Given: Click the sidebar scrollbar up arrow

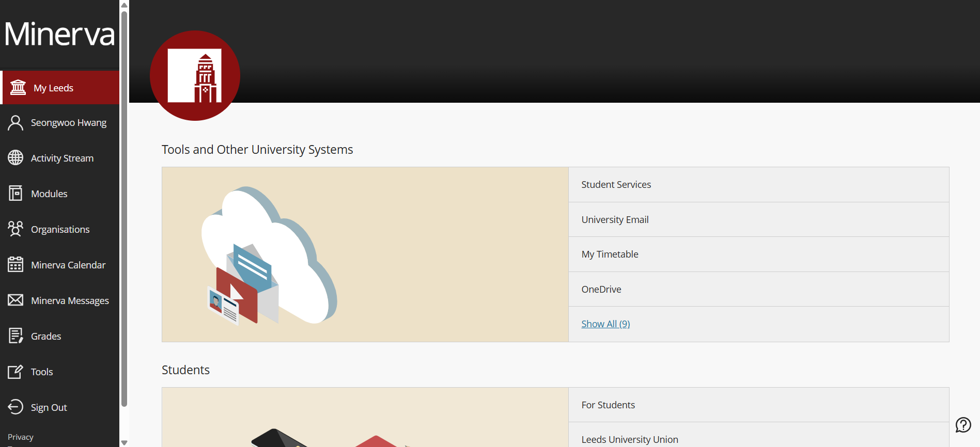Looking at the screenshot, I should click(x=124, y=5).
